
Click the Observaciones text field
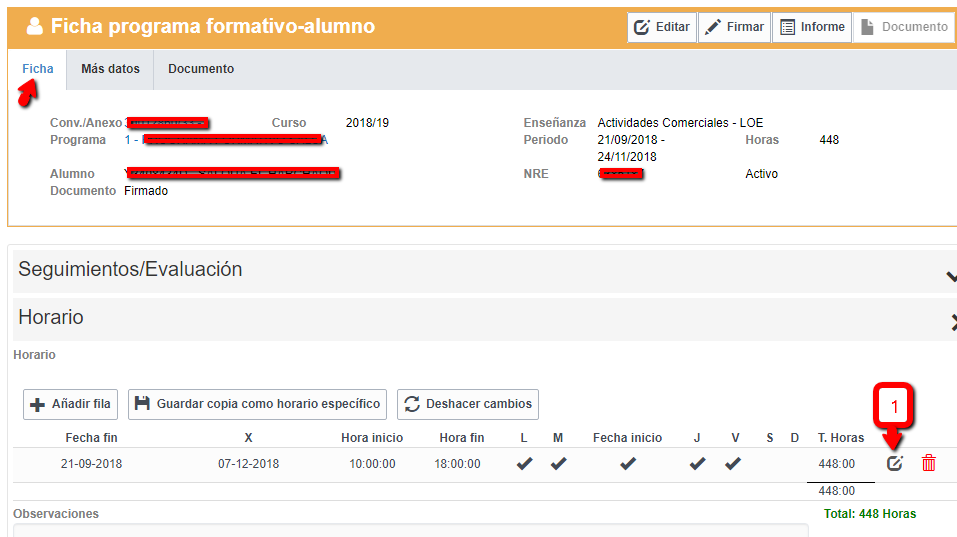(x=400, y=529)
